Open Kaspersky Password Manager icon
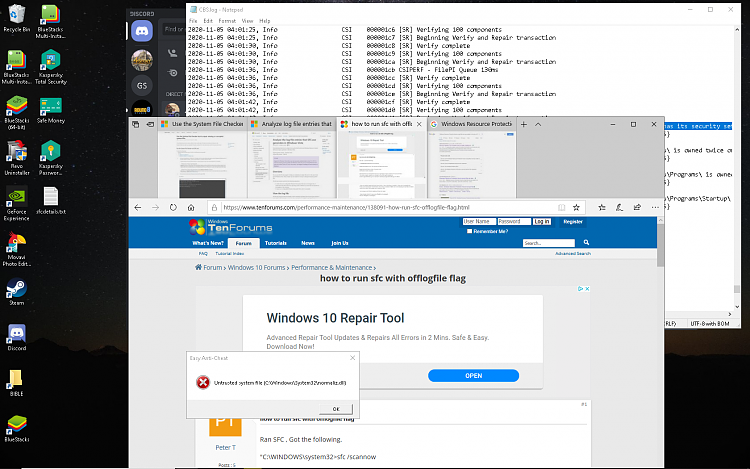 pyautogui.click(x=50, y=157)
